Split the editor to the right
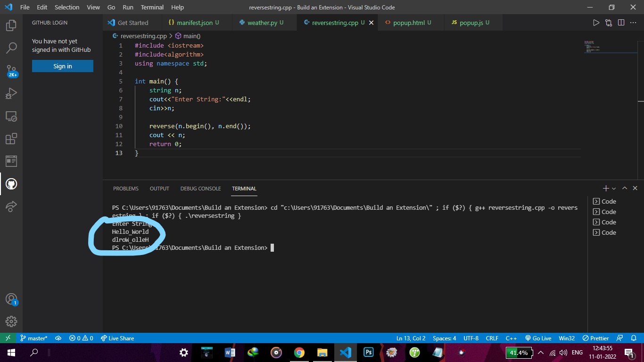The width and height of the screenshot is (644, 362). pos(621,23)
